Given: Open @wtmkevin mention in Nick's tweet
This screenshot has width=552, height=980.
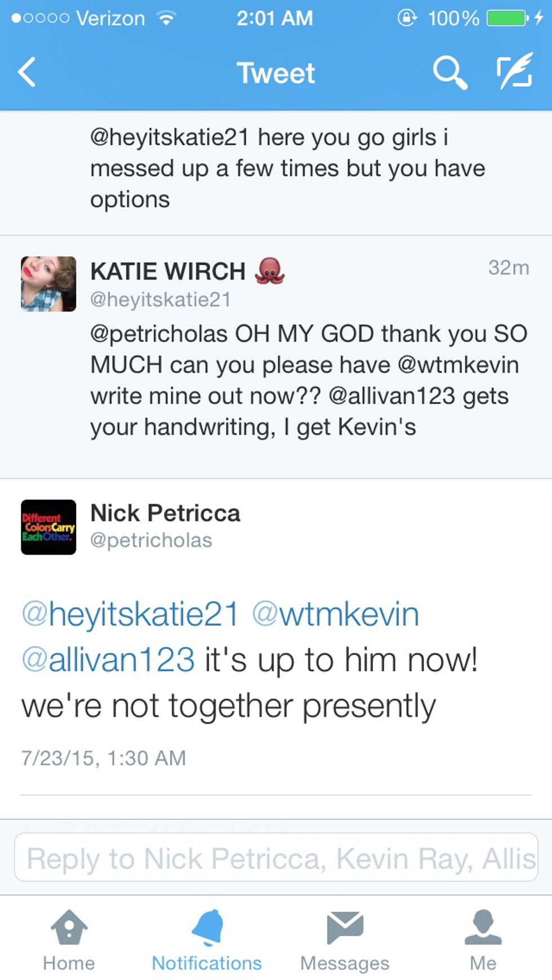Looking at the screenshot, I should 335,614.
